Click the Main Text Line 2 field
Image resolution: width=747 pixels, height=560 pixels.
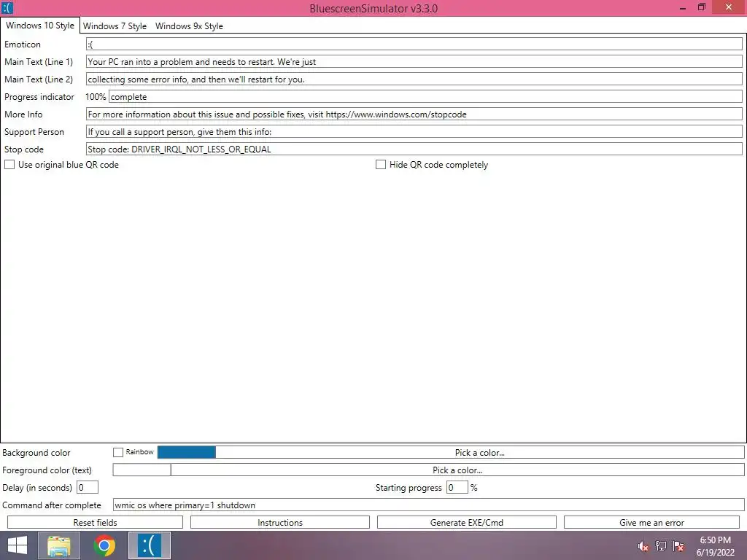click(414, 79)
